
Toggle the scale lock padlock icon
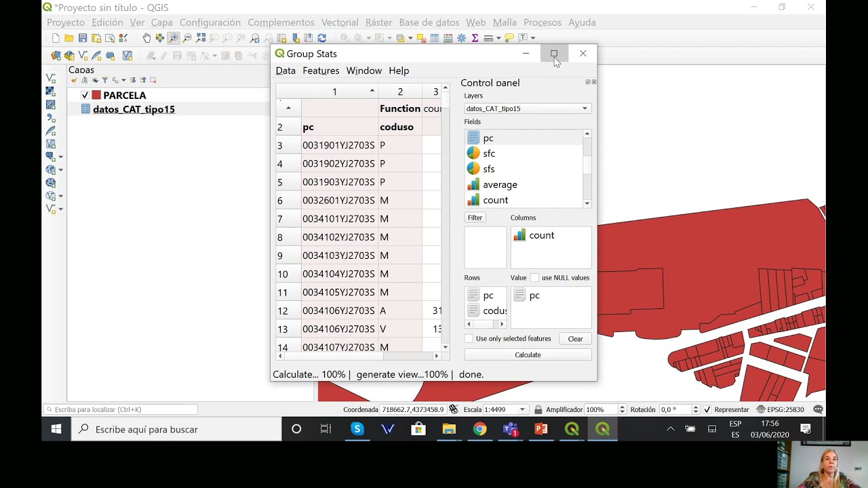click(x=538, y=409)
